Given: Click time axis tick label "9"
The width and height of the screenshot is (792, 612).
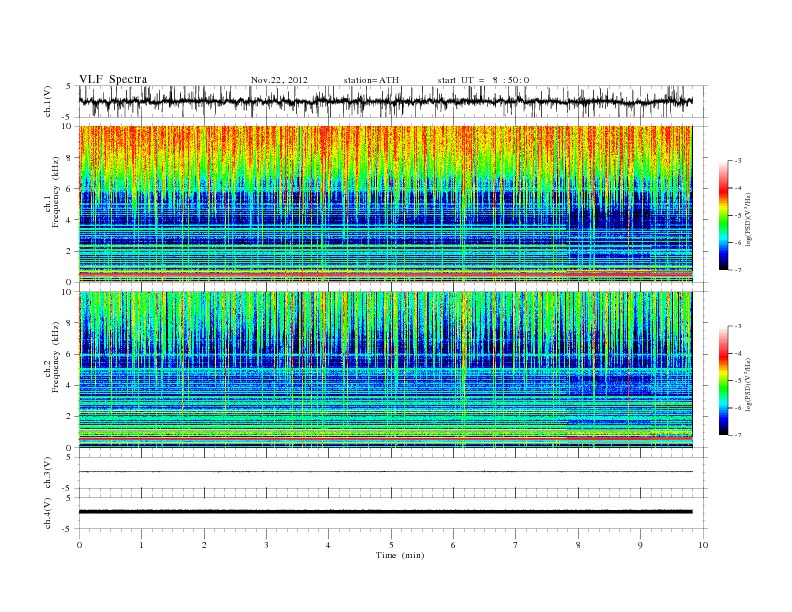Looking at the screenshot, I should pyautogui.click(x=640, y=545).
